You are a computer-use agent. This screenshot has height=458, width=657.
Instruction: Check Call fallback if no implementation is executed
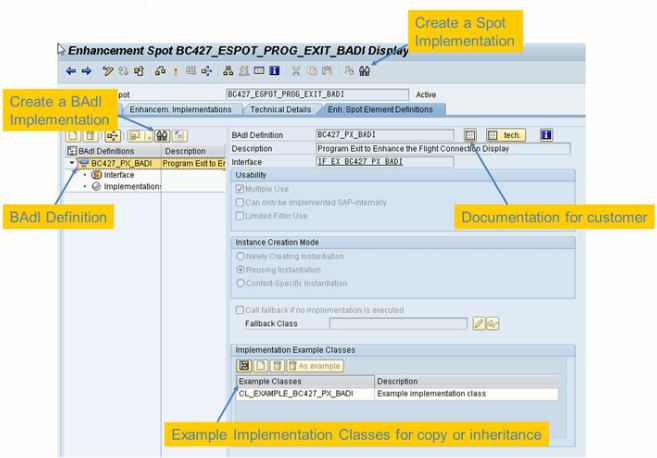(239, 310)
